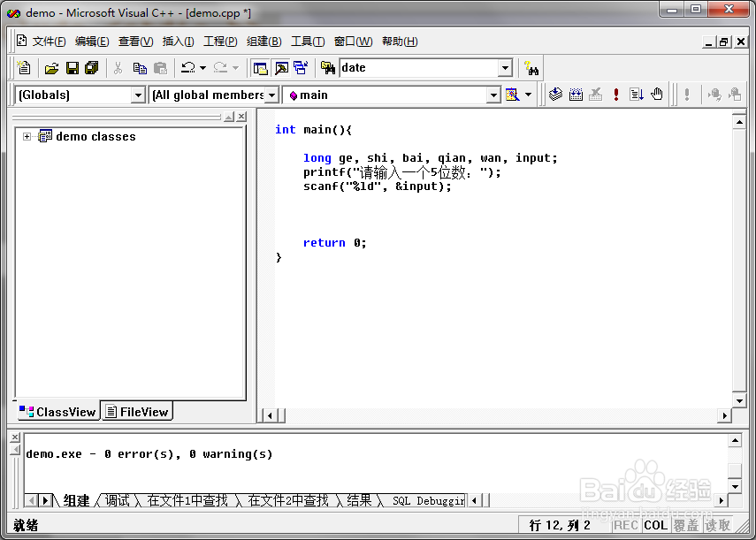756x540 pixels.
Task: Open the 文件(F) menu
Action: (x=49, y=42)
